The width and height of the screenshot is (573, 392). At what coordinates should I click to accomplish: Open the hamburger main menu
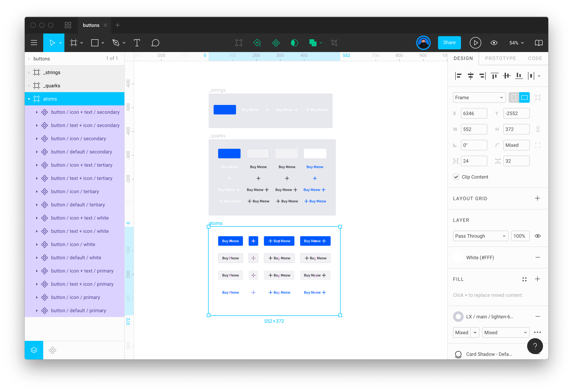pos(34,43)
